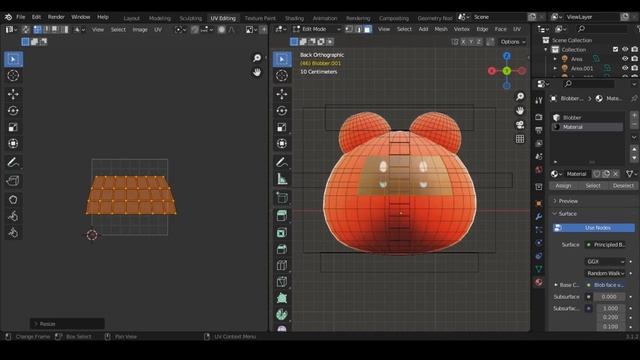Select the 3D viewport Measure tool

(282, 179)
